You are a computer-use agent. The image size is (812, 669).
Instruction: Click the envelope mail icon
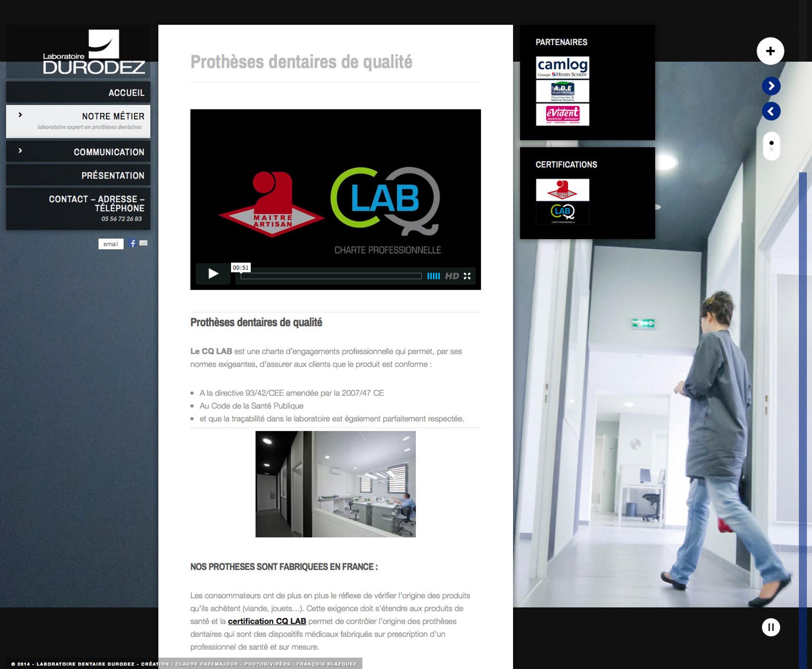[143, 243]
